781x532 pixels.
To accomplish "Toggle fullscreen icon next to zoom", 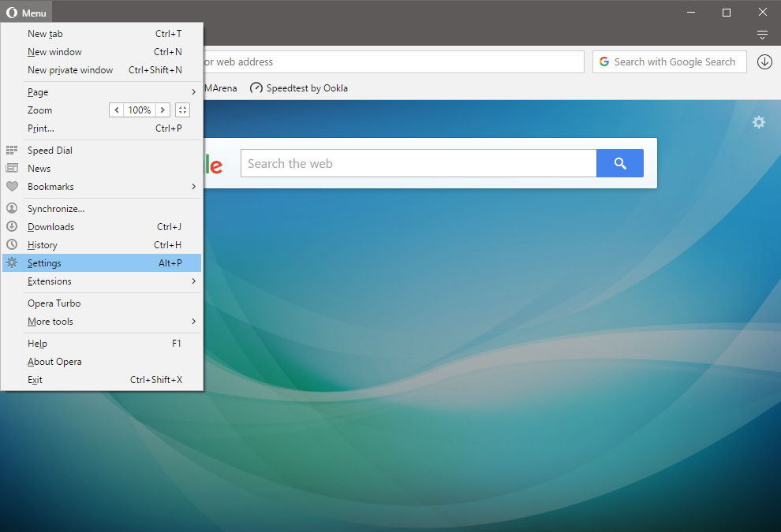I will coord(183,110).
